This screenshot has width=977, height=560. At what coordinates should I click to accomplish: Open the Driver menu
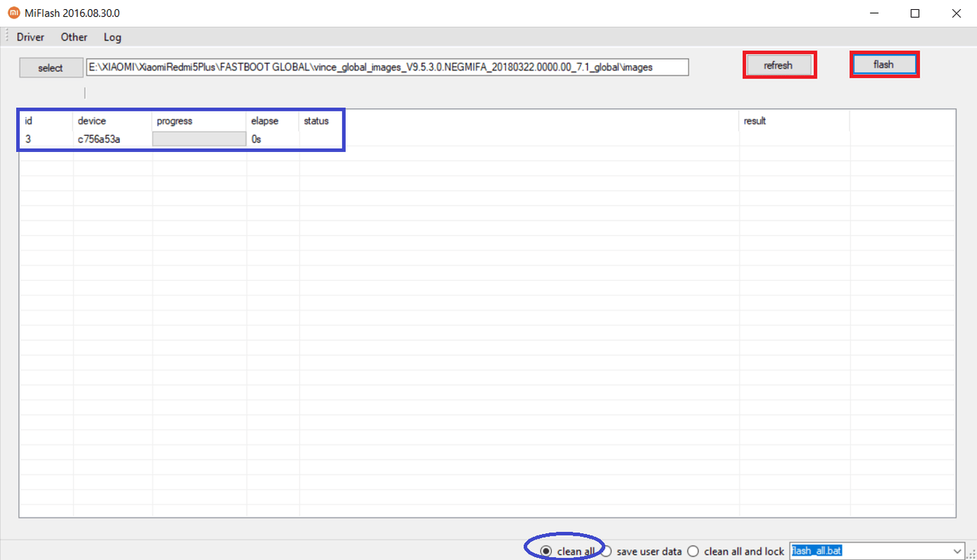[x=31, y=37]
